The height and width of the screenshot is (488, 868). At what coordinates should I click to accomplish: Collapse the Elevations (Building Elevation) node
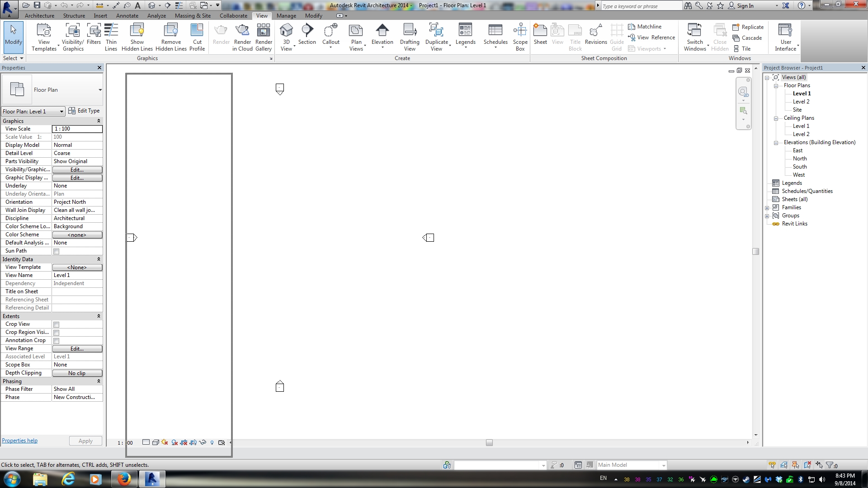(776, 143)
